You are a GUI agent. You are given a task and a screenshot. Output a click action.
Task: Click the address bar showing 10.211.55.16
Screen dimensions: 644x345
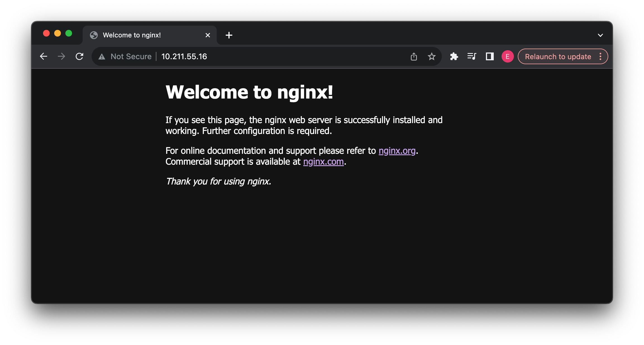pos(266,57)
